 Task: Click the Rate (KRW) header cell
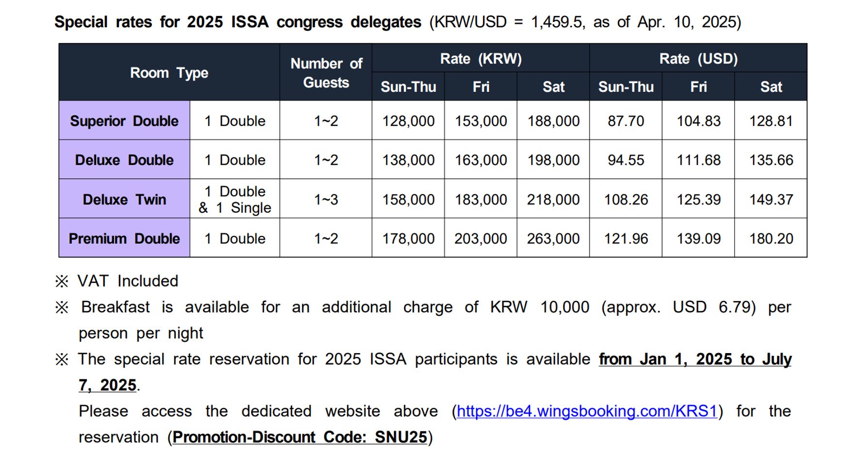(x=481, y=59)
